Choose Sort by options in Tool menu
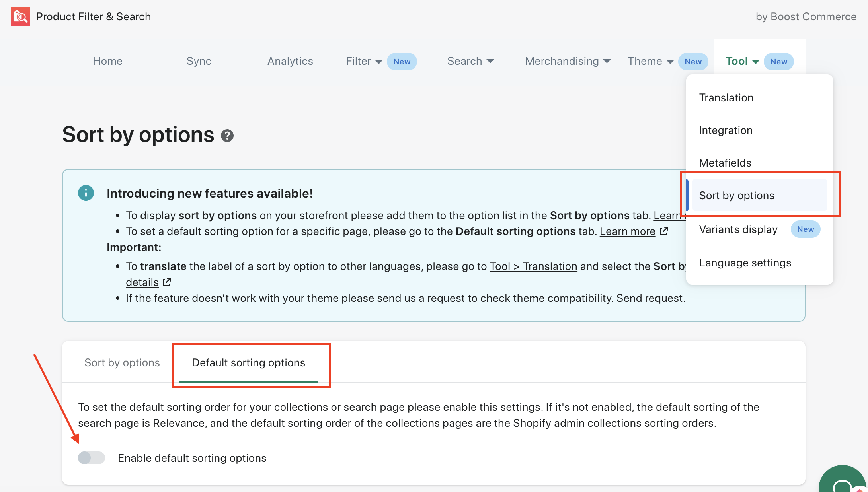The width and height of the screenshot is (868, 492). (759, 195)
